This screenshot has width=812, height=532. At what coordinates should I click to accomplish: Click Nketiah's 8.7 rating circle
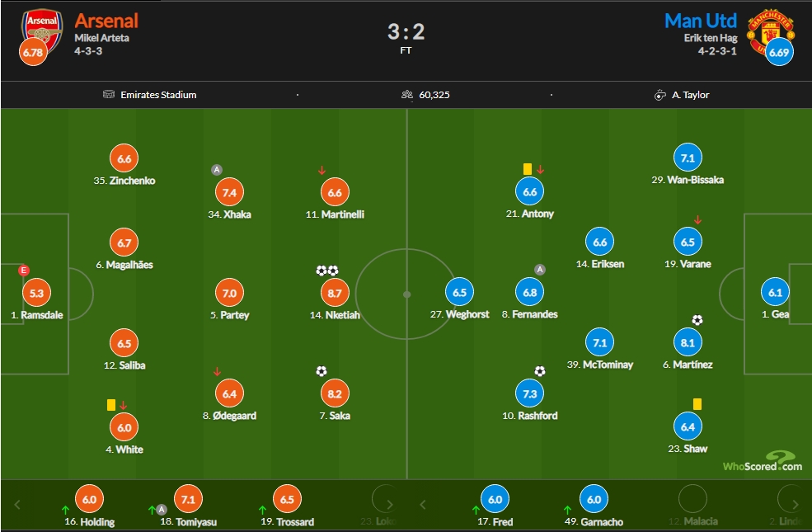click(x=335, y=293)
